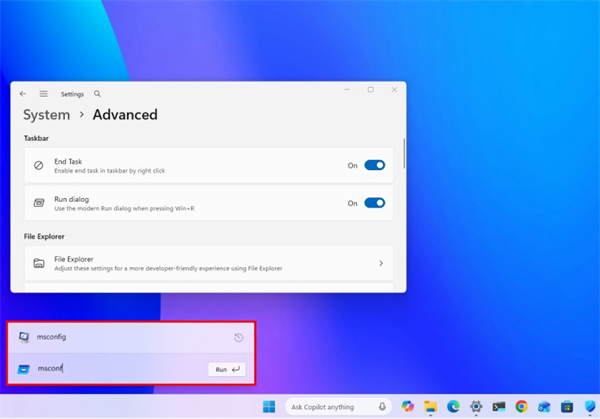Turn off the Run dialog toggle
Screen dimensions: 600x419
[375, 203]
